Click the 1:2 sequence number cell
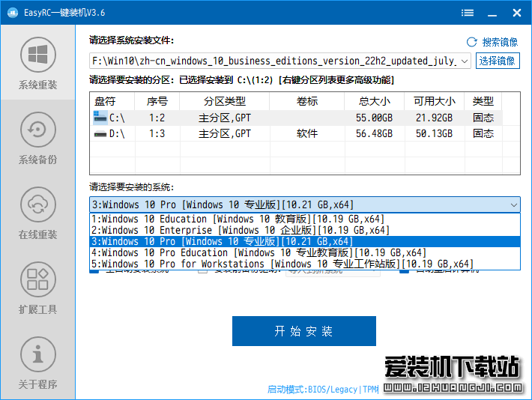532x400 pixels. point(157,118)
